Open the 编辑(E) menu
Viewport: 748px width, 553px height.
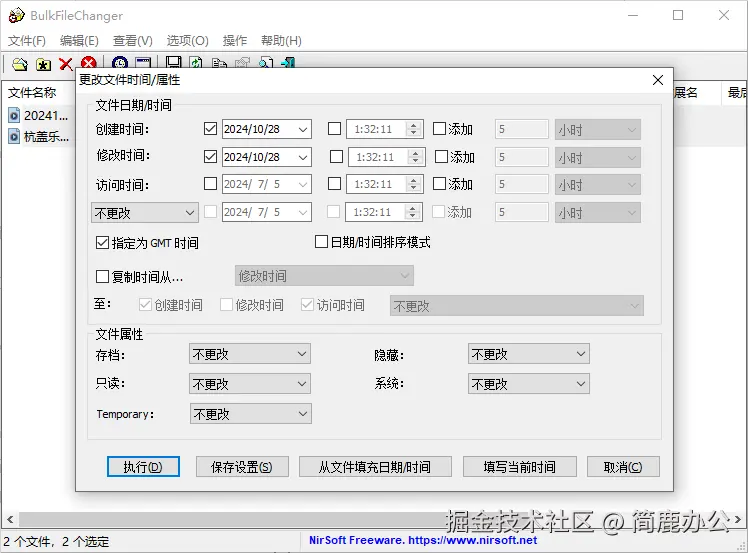[x=79, y=41]
